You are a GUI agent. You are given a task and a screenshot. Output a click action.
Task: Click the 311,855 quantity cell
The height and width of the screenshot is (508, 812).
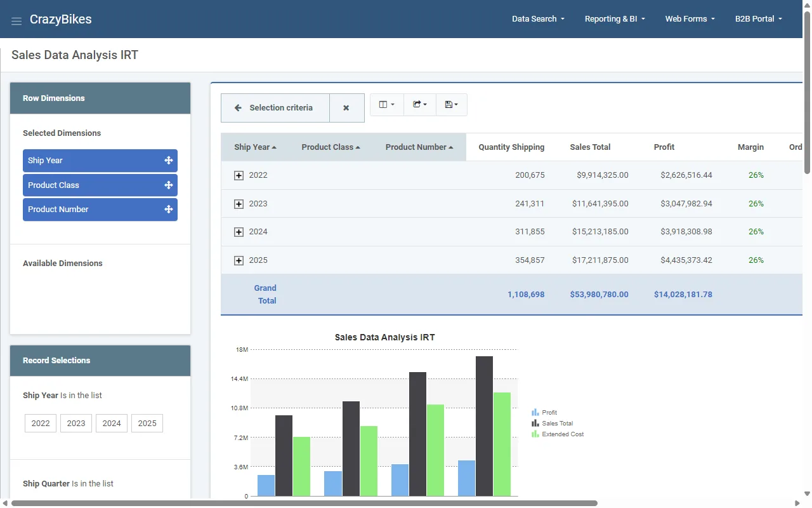click(530, 232)
